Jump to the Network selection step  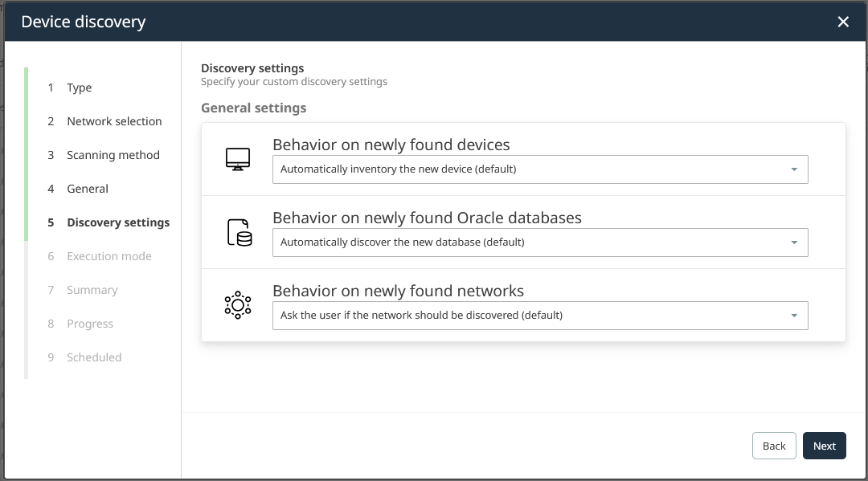click(x=114, y=121)
